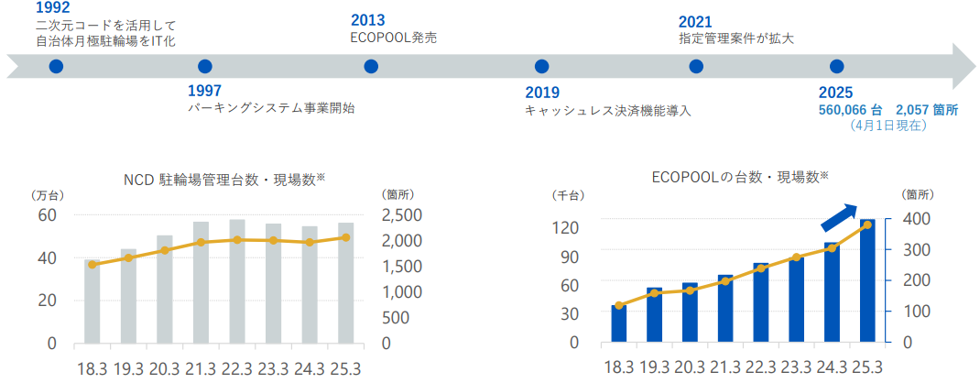Click the '120' axis value on ECOPOOL chart
This screenshot has height=383, width=980.
[x=567, y=227]
